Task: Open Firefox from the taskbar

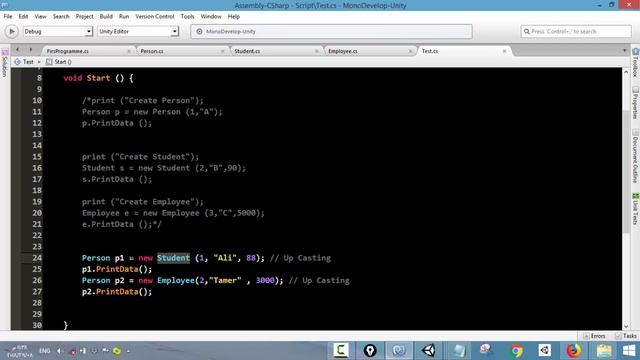Action: pos(574,351)
